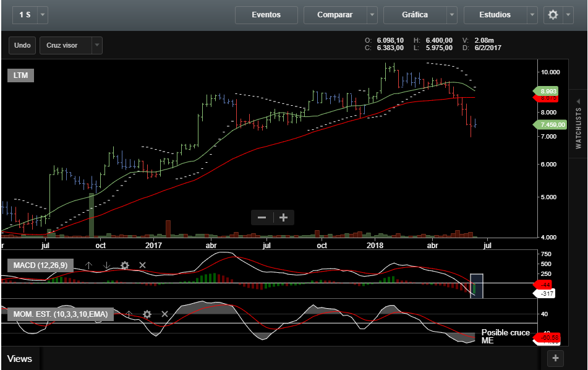Open the 1 S timeframe dropdown

pyautogui.click(x=42, y=15)
